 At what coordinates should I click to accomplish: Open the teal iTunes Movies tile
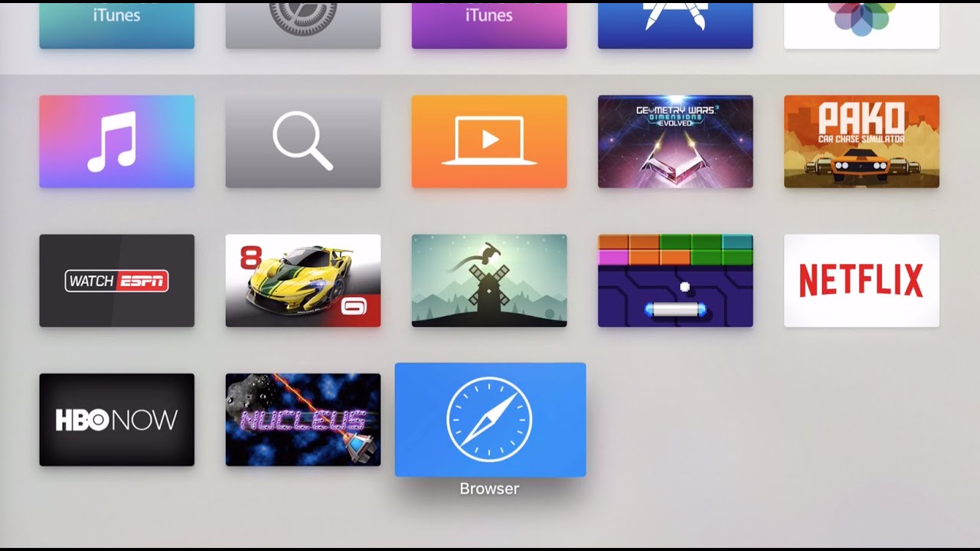coord(117,24)
